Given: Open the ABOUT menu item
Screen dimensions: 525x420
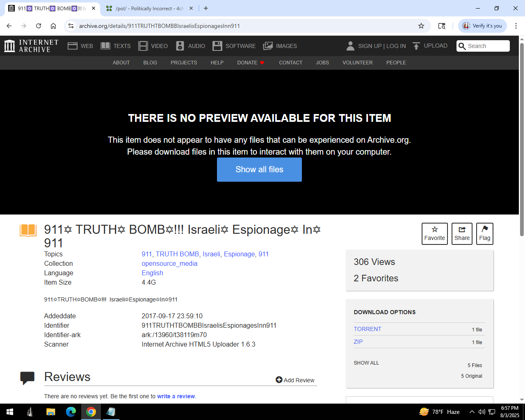Looking at the screenshot, I should [121, 63].
